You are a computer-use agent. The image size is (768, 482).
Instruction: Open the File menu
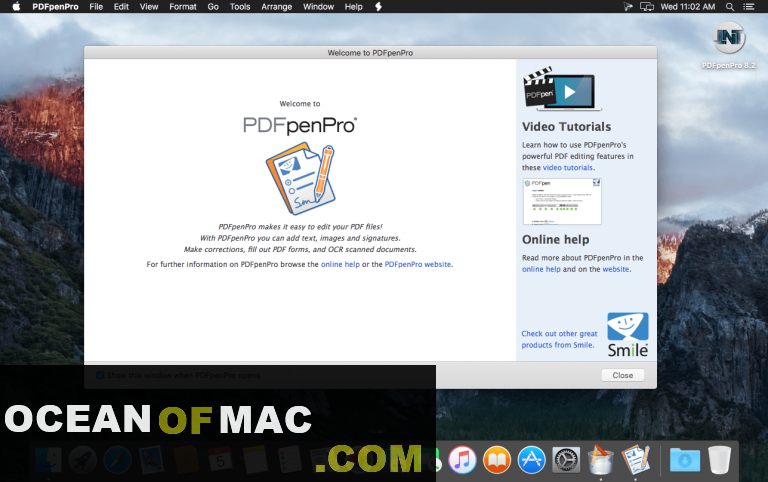96,6
